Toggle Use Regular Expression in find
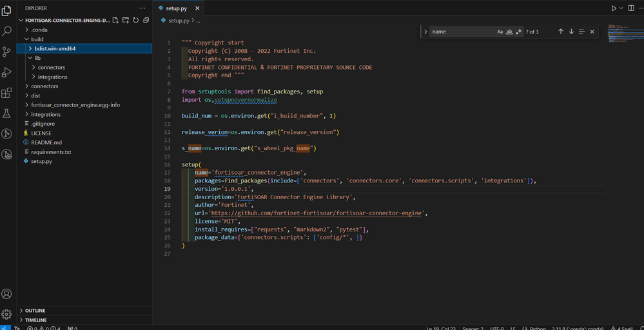This screenshot has width=644, height=330. 518,32
